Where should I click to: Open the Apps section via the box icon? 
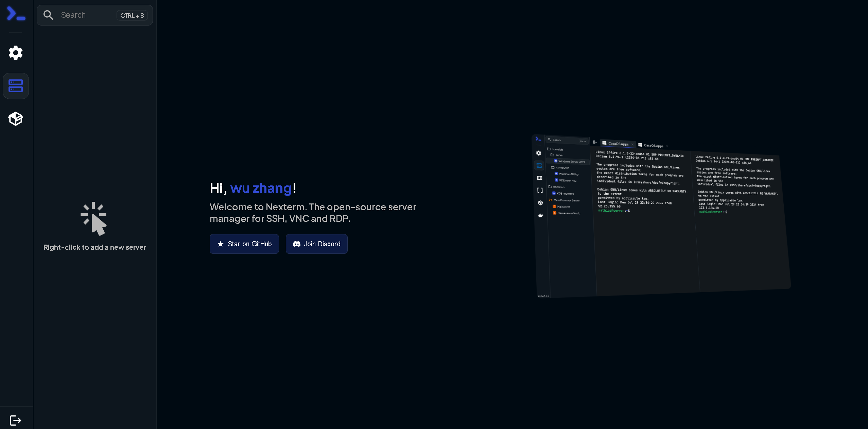(16, 118)
